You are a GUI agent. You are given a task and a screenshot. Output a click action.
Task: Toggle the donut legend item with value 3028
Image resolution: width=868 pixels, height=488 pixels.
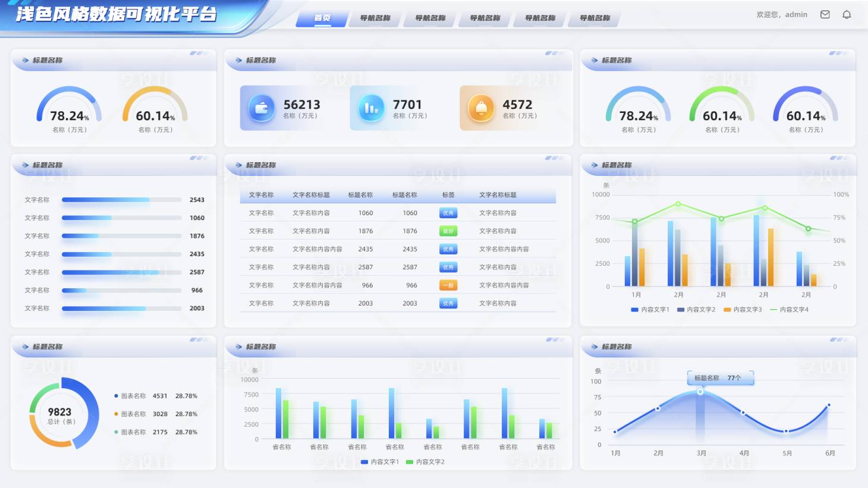[156, 414]
